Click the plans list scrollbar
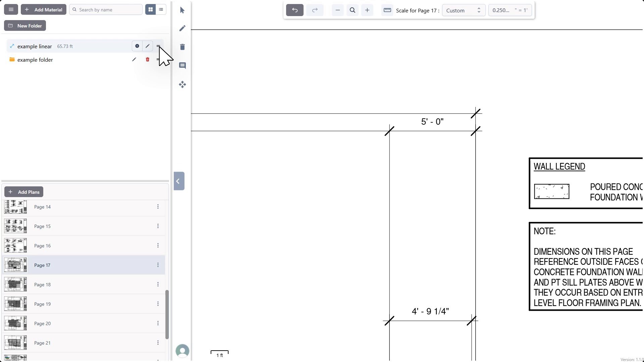This screenshot has height=362, width=644. [167, 314]
